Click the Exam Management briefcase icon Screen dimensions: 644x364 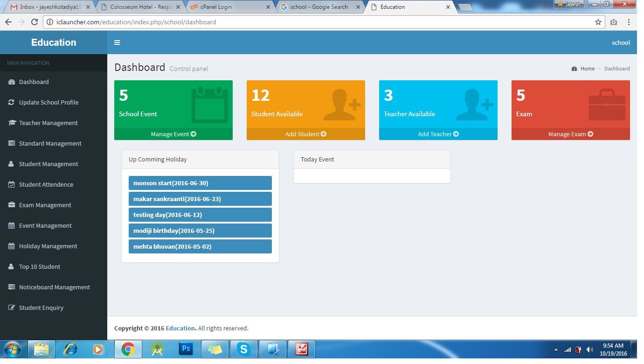[x=12, y=205]
